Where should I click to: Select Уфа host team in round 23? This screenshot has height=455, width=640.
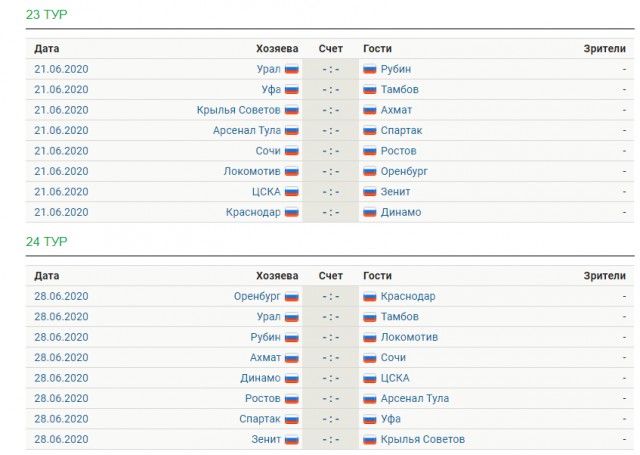point(271,89)
